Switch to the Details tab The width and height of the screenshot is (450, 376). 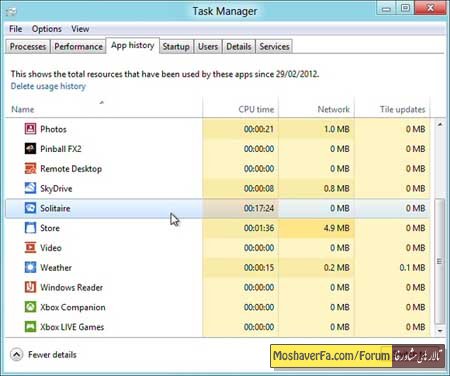pyautogui.click(x=239, y=47)
